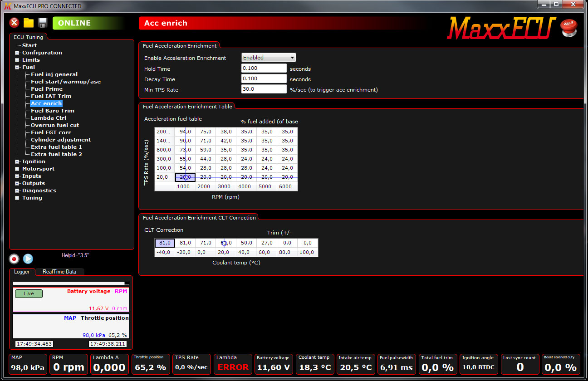The image size is (588, 381).
Task: Open Extra fuel table 1
Action: [56, 147]
